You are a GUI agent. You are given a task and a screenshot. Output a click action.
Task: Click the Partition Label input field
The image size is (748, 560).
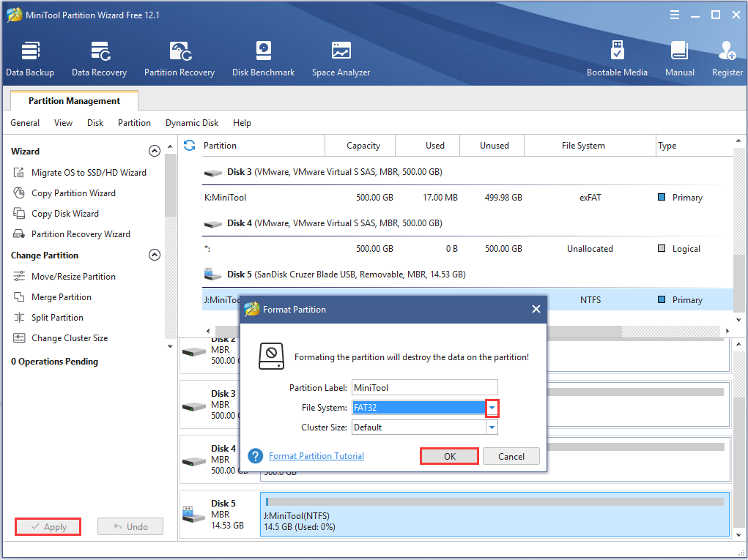tap(424, 388)
